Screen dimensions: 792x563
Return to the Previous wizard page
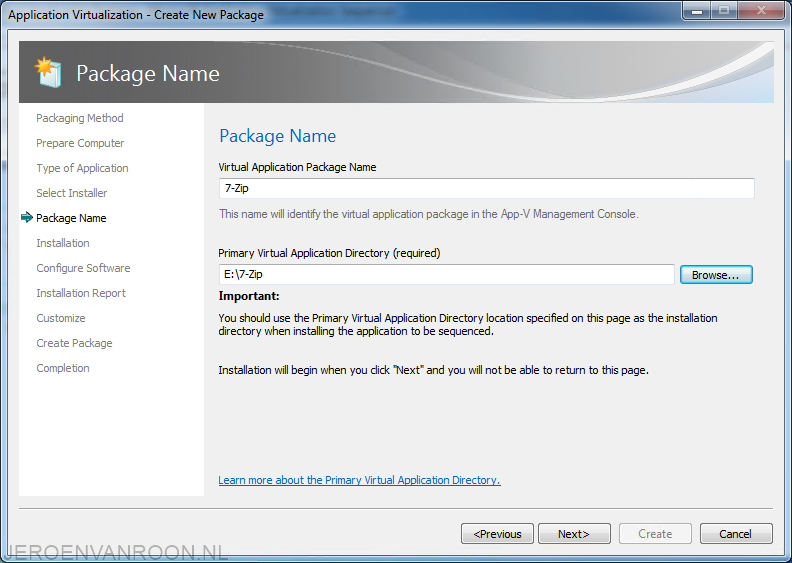497,534
